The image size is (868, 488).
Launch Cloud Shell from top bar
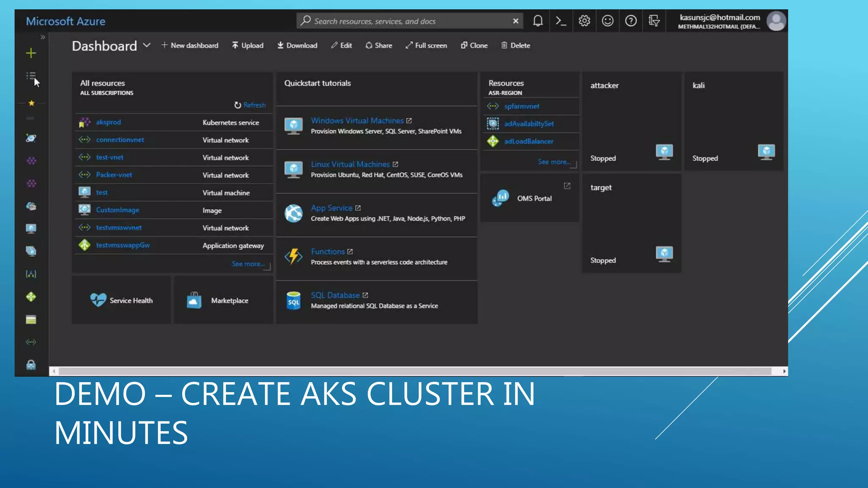click(561, 21)
